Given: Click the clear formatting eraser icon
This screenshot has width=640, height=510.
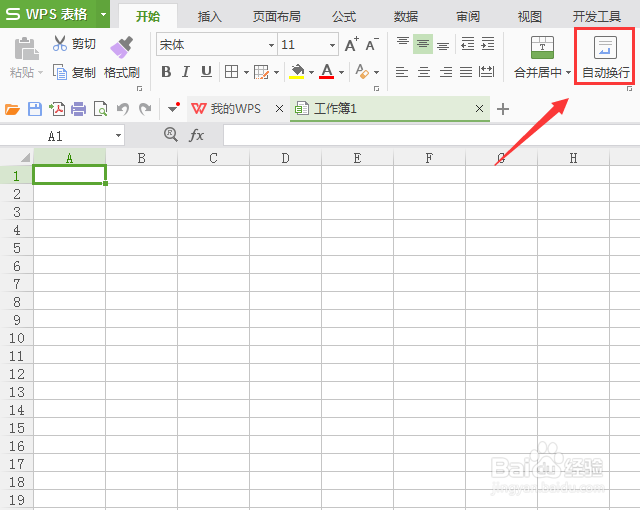Looking at the screenshot, I should pyautogui.click(x=362, y=72).
